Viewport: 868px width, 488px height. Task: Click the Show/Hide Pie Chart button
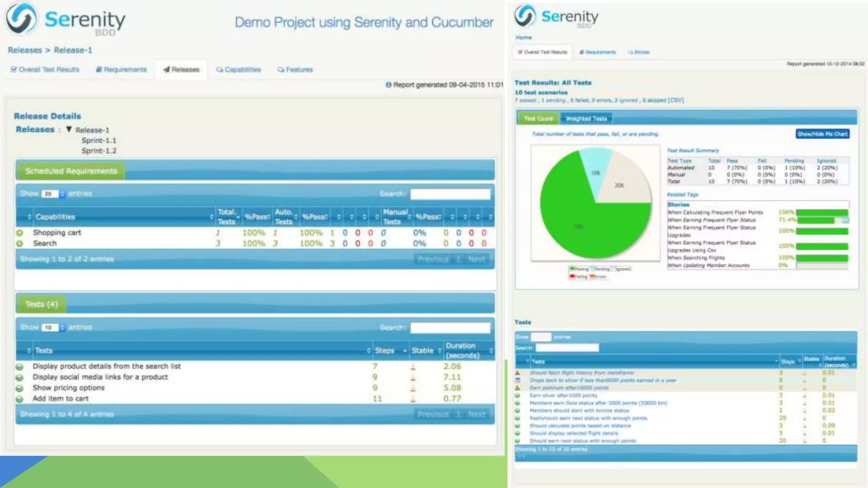click(822, 134)
